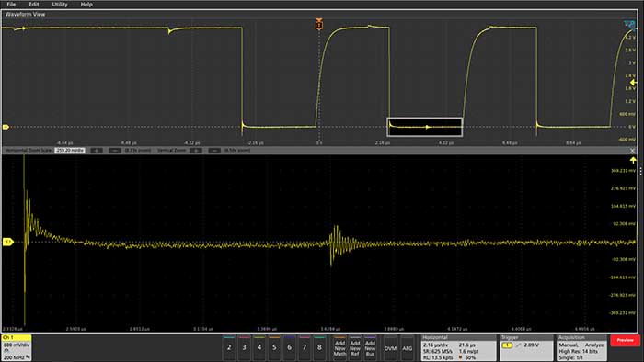Open the File menu
Image resolution: width=644 pixels, height=362 pixels.
click(x=11, y=4)
